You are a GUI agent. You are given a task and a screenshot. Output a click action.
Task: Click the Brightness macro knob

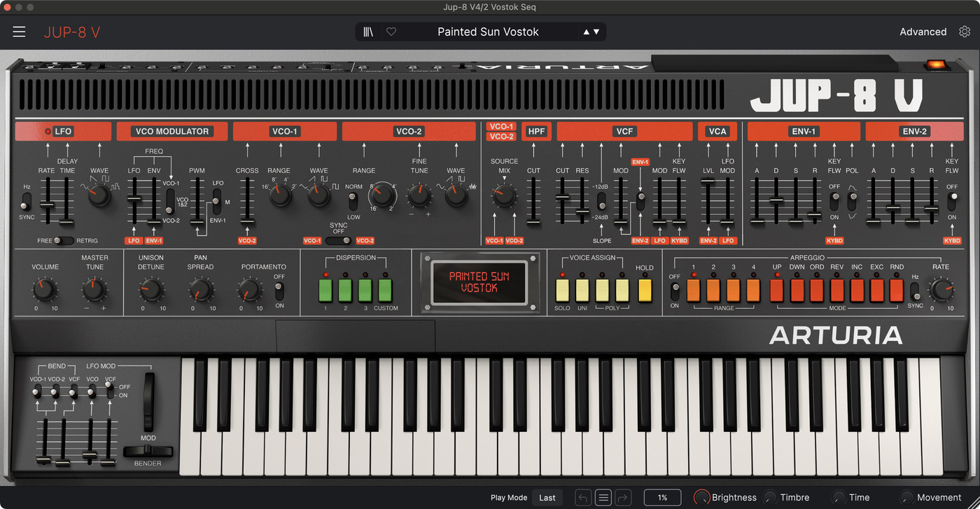point(701,498)
